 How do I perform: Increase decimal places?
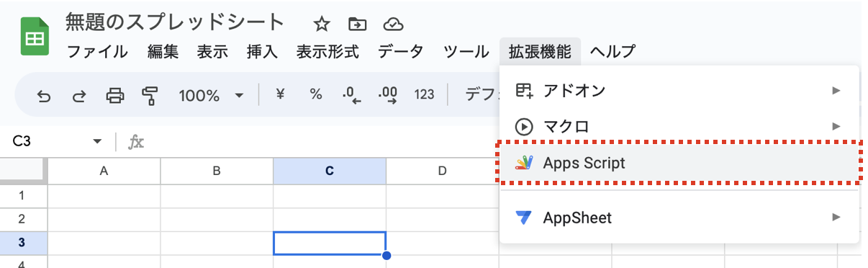pyautogui.click(x=388, y=95)
